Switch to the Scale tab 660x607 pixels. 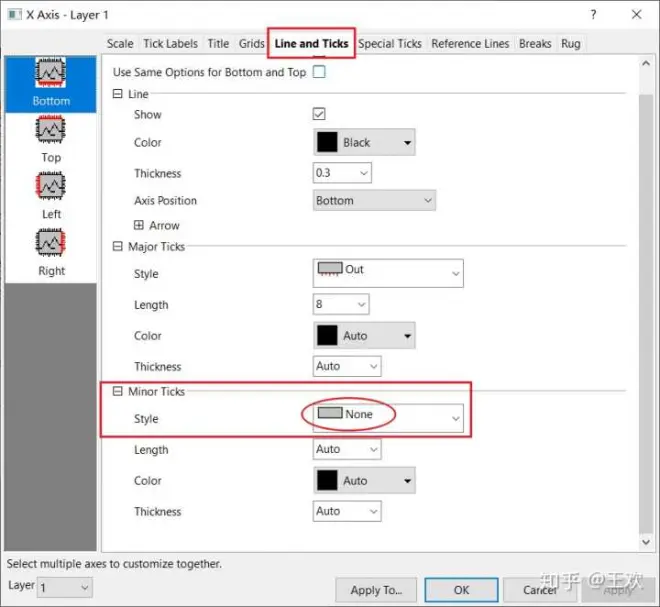(x=120, y=43)
